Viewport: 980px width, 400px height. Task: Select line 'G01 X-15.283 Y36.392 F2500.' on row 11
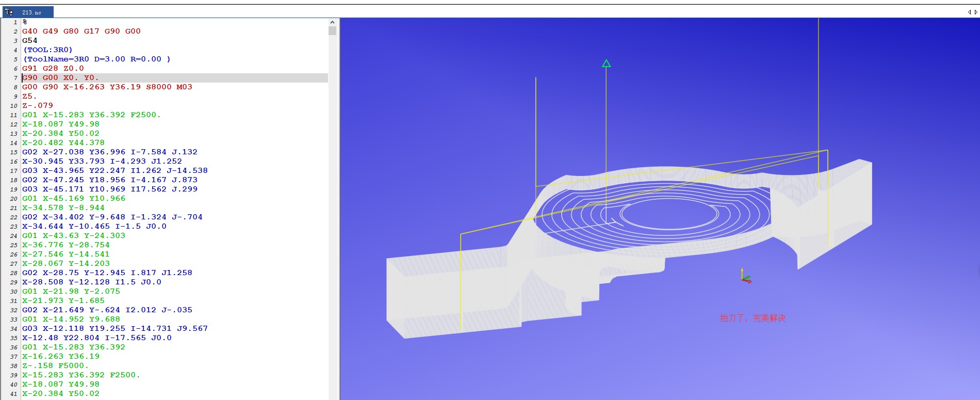tap(91, 115)
